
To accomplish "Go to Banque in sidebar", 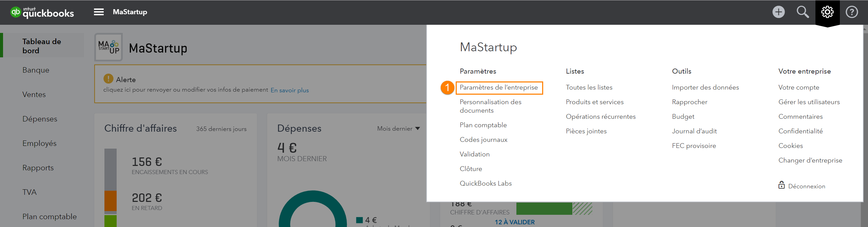I will click(x=36, y=70).
